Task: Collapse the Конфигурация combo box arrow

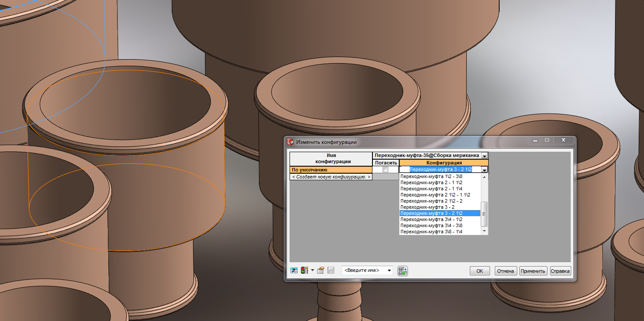Action: [484, 170]
